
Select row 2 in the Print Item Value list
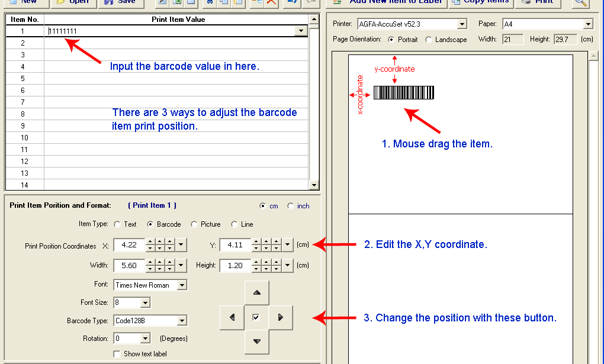tap(176, 43)
